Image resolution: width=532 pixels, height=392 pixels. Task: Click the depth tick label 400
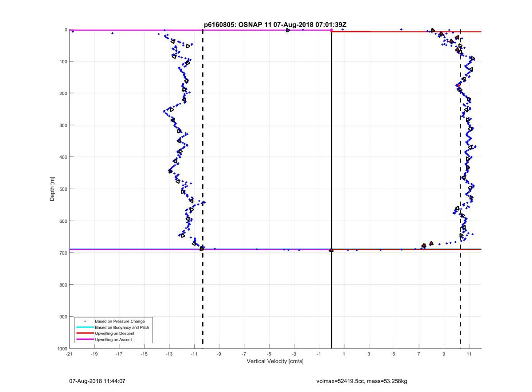tap(63, 157)
